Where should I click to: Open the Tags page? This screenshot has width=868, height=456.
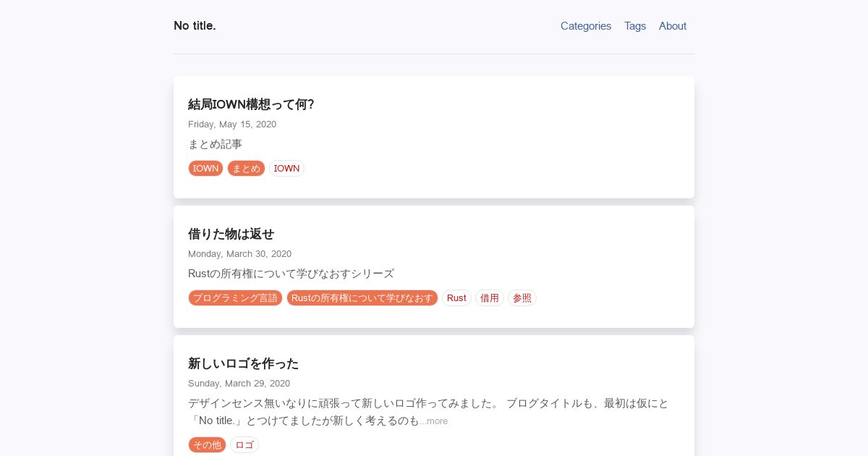click(x=635, y=26)
